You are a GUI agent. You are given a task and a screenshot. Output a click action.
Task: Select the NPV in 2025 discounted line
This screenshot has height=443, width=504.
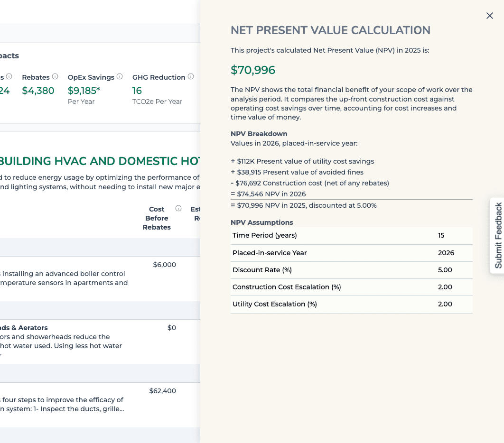(x=303, y=205)
